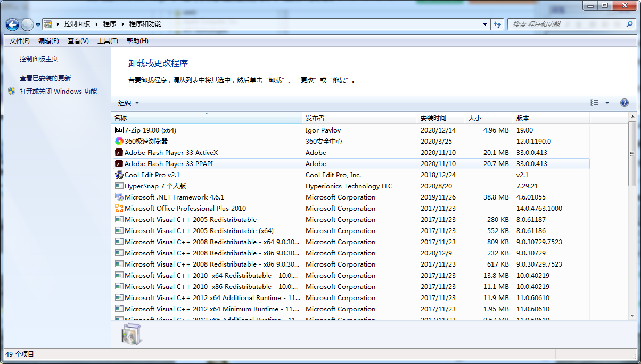Open the 组织 dropdown menu
The width and height of the screenshot is (641, 364).
(128, 103)
